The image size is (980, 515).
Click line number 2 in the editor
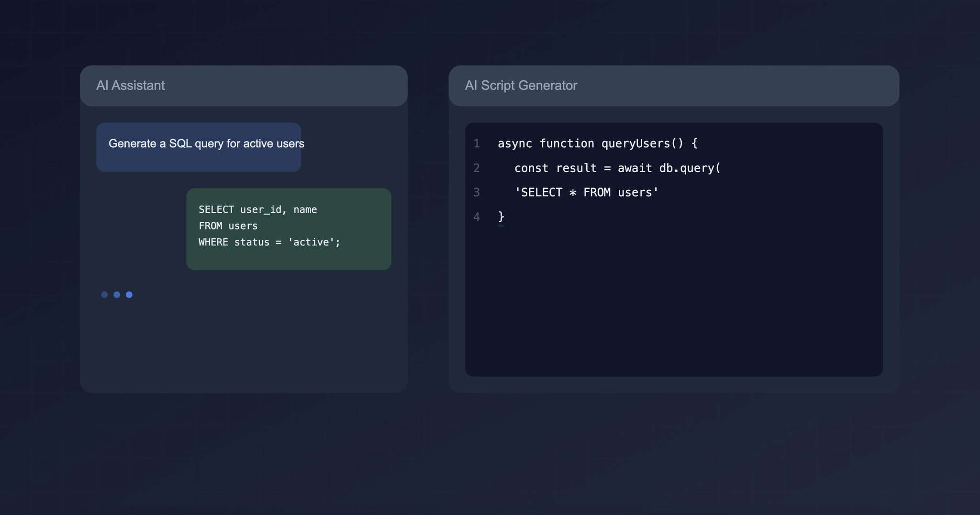tap(477, 168)
